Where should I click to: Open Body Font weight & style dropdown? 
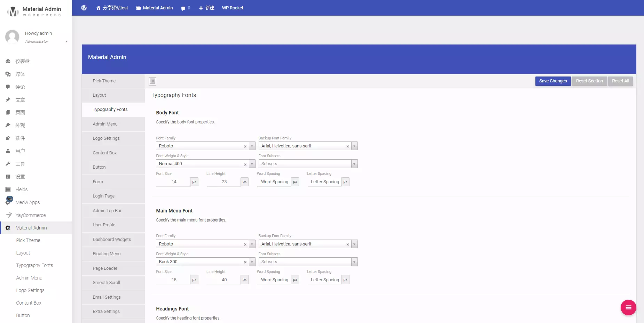tap(252, 164)
